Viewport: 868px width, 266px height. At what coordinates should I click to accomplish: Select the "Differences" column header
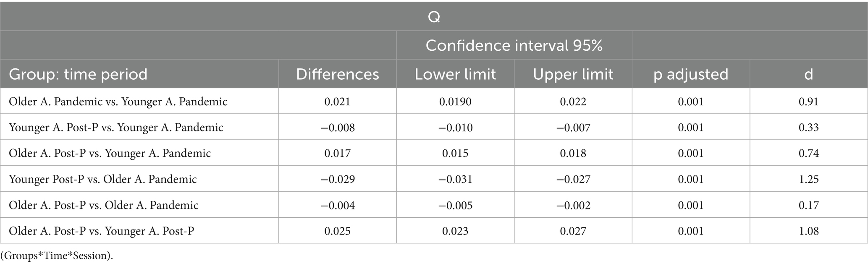coord(337,74)
